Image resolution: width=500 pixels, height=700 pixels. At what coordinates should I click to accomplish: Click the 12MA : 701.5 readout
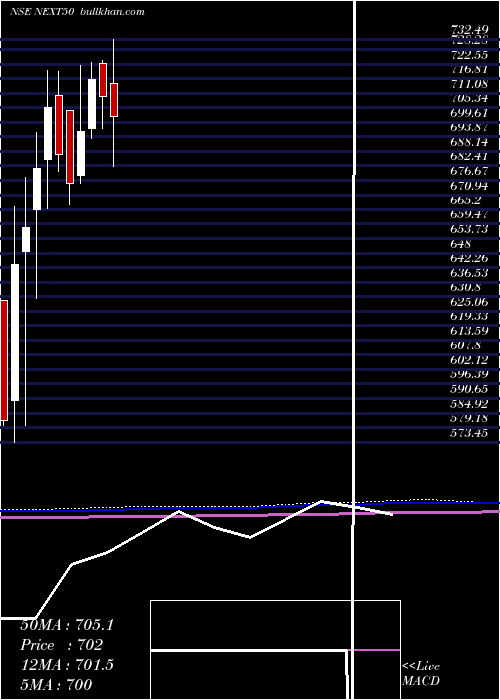67,665
